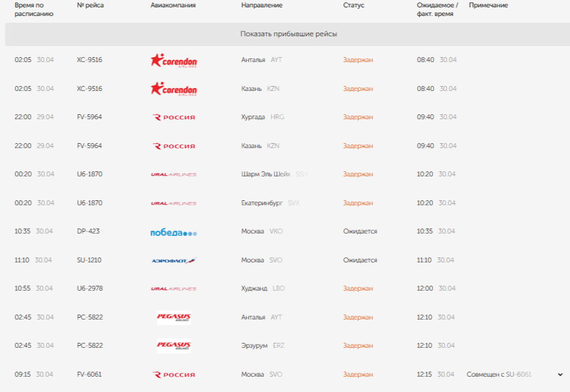Click the Авиакомпания column header

(x=173, y=6)
